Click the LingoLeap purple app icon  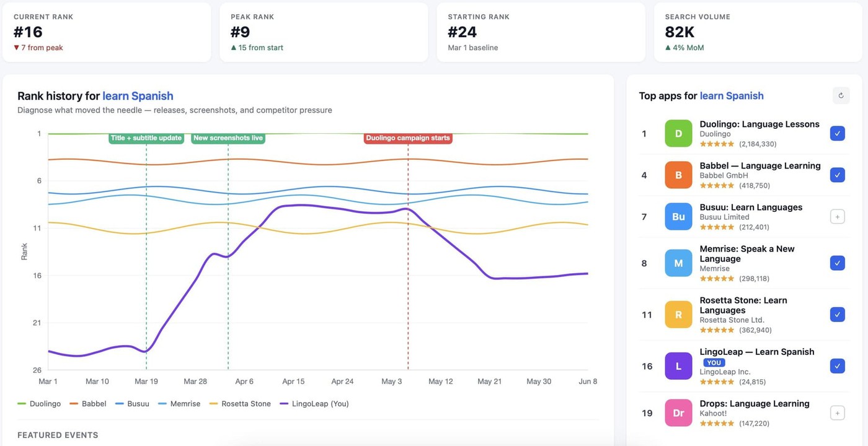click(x=678, y=366)
